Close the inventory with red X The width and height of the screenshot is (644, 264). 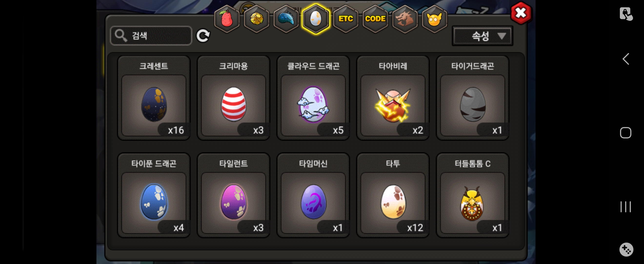[521, 13]
